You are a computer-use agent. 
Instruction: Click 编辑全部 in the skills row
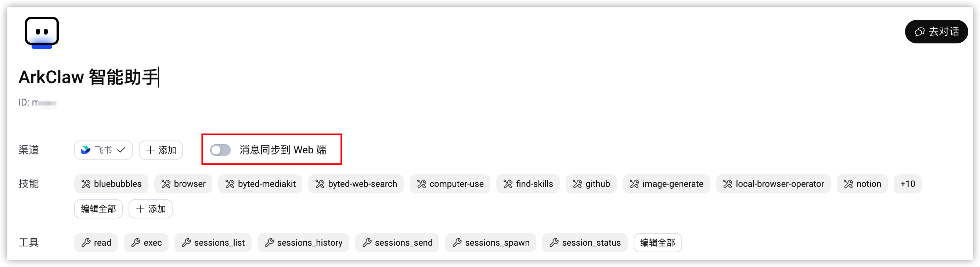[98, 209]
